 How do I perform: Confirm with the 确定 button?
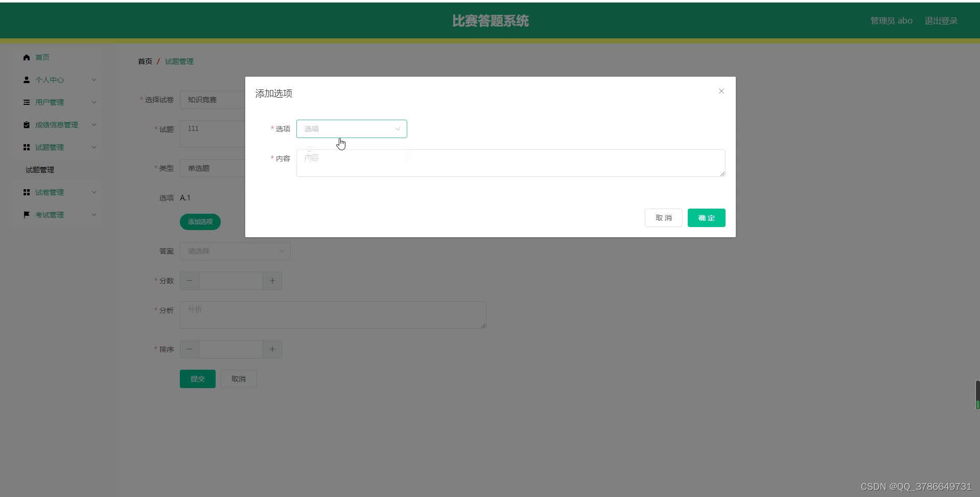[x=707, y=218]
